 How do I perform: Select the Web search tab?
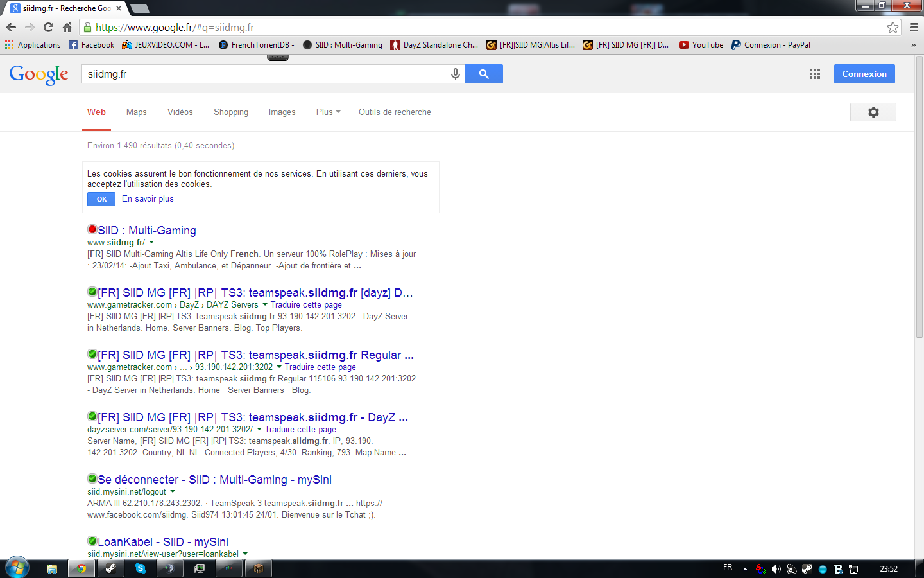click(x=96, y=112)
